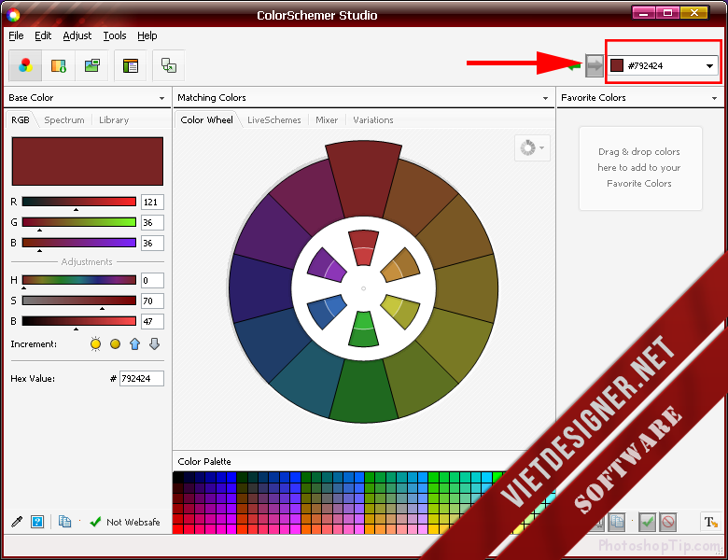Image resolution: width=728 pixels, height=560 pixels.
Task: Copy favorite colors with documents icon
Action: pyautogui.click(x=617, y=522)
